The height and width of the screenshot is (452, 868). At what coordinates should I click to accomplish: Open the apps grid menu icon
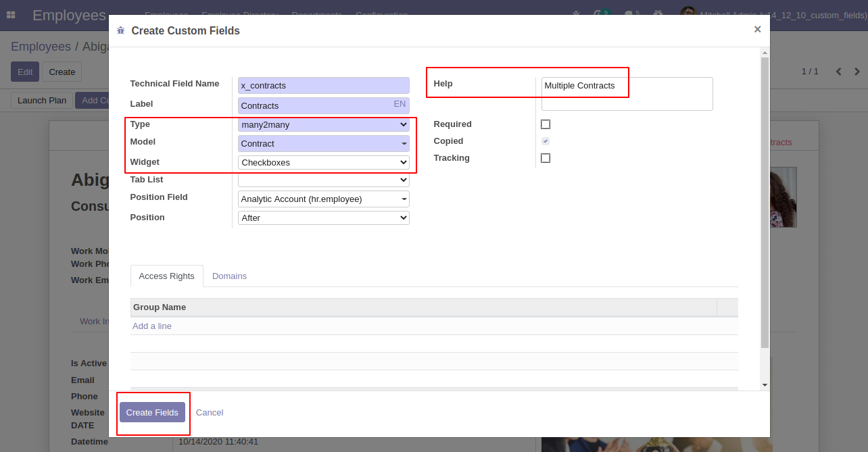click(11, 15)
